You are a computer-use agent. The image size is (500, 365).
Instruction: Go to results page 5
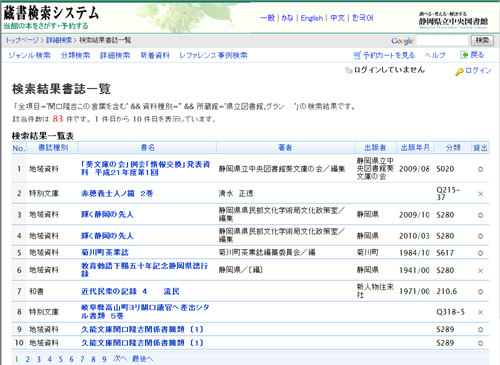tap(61, 359)
